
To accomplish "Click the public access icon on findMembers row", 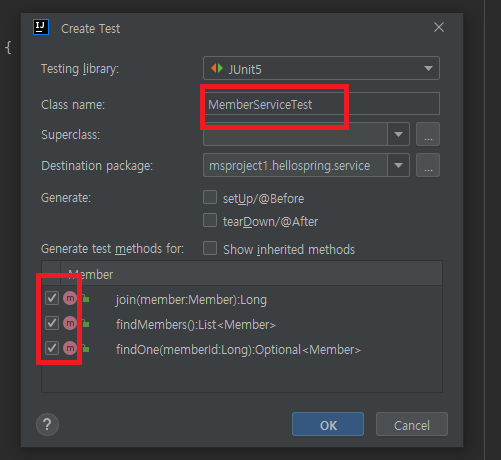I will (86, 323).
